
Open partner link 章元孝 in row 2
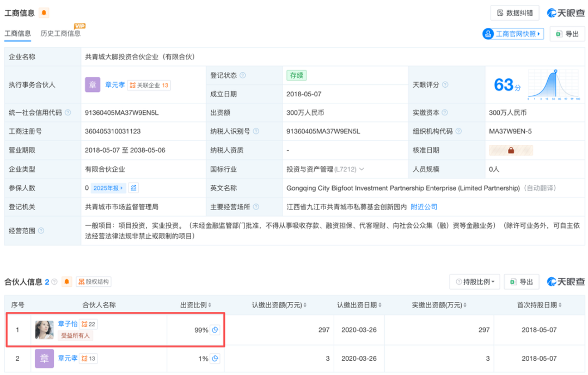click(68, 358)
